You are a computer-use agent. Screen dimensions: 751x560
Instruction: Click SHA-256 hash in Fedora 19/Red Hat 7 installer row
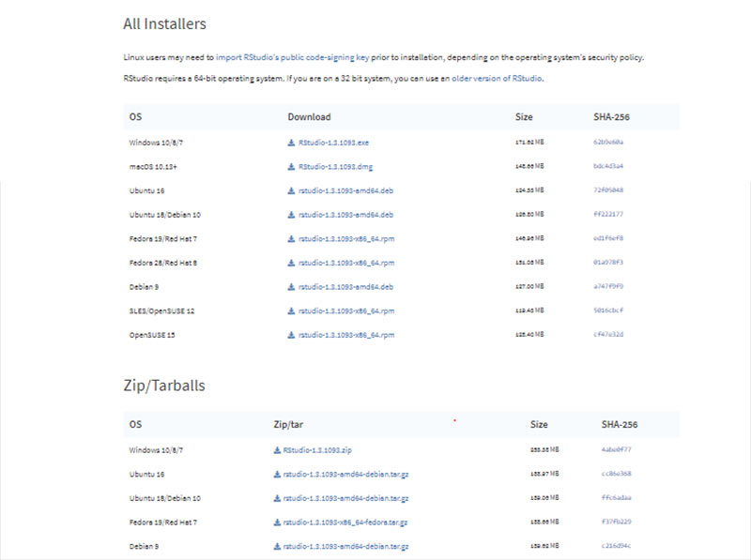pos(608,238)
